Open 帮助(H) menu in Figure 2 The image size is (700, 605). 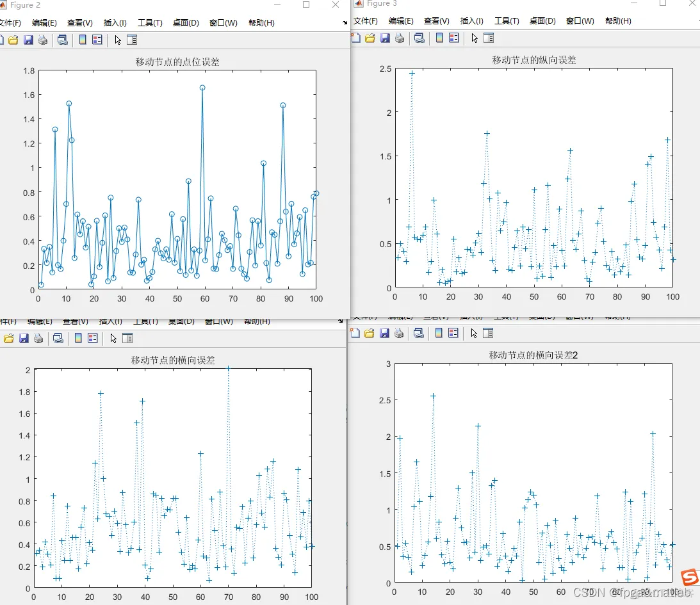pyautogui.click(x=261, y=23)
